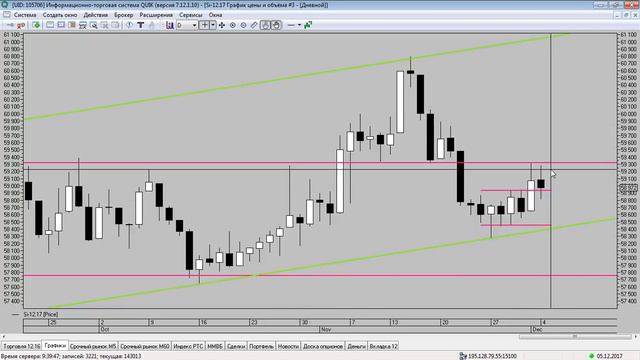Click the disconnect icon with red mark
The image size is (640, 360).
click(x=20, y=25)
